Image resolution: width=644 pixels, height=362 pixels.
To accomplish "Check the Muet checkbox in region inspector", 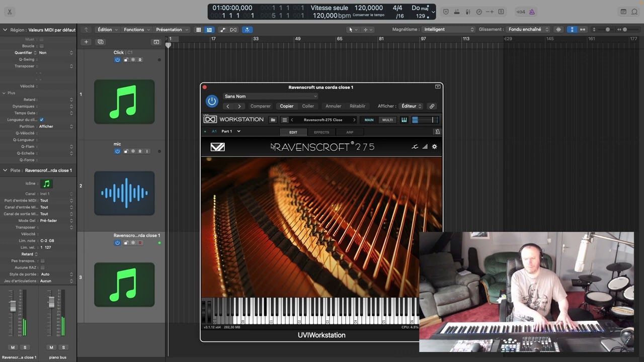I will pyautogui.click(x=41, y=39).
